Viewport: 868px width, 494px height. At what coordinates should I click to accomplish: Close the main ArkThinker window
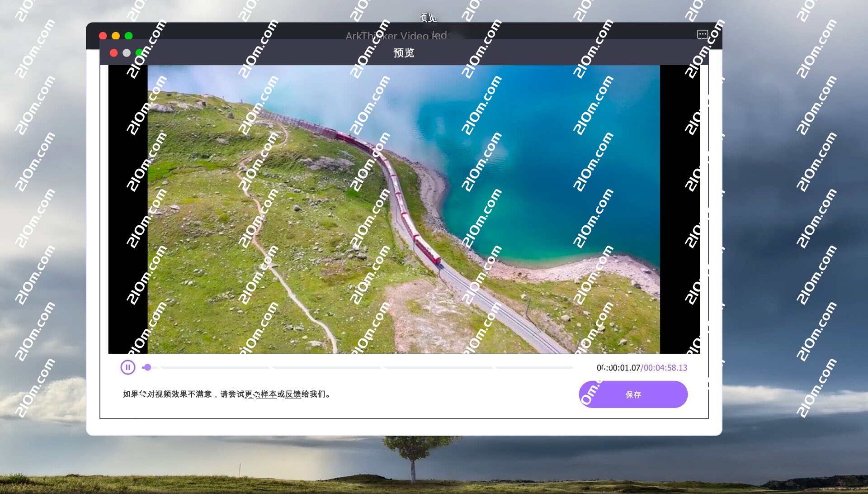pyautogui.click(x=103, y=36)
